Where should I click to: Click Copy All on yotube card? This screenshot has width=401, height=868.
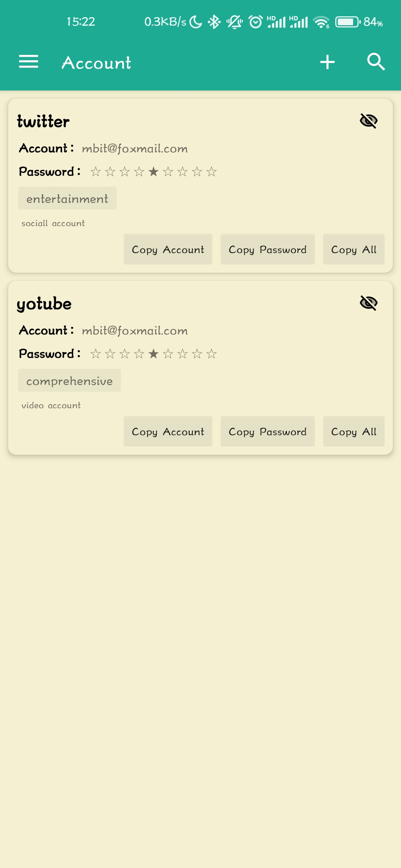354,431
